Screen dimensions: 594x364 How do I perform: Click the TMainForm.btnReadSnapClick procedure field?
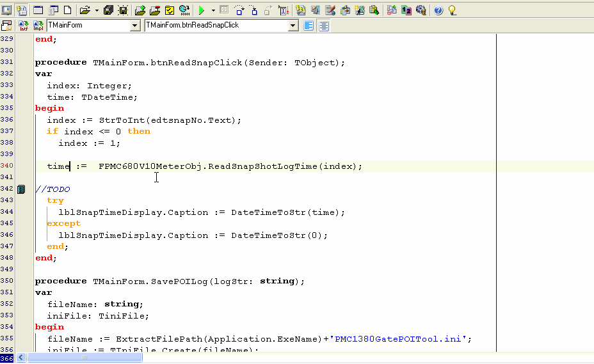[x=217, y=26]
